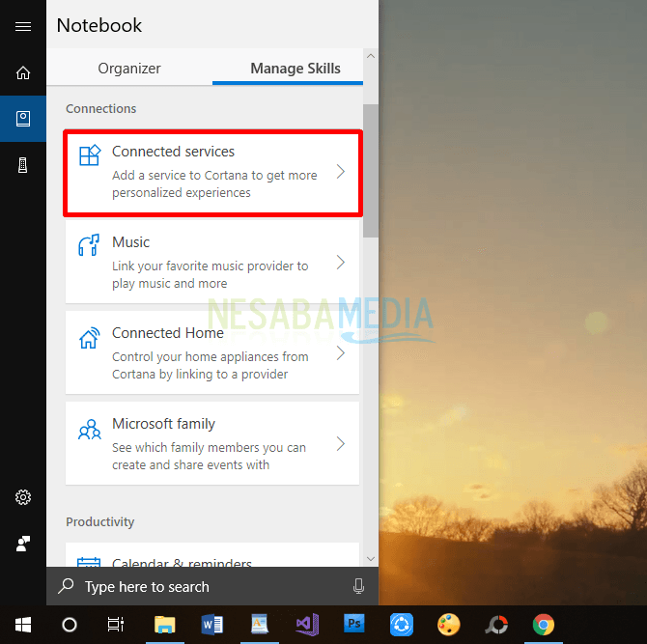Viewport: 647px width, 644px height.
Task: Open the hamburger menu in Cortana sidebar
Action: tap(23, 26)
